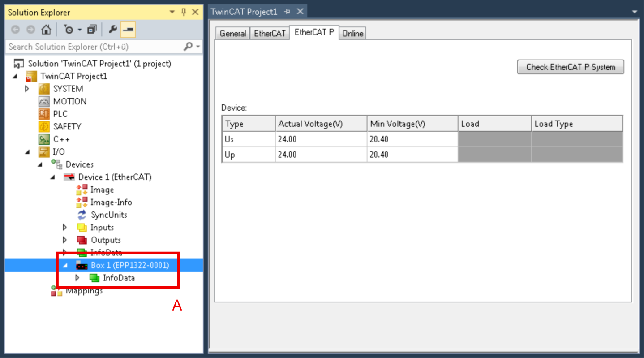Viewport: 644px width, 358px height.
Task: Toggle the pin on TwinCAT Project1 tab
Action: (x=288, y=12)
